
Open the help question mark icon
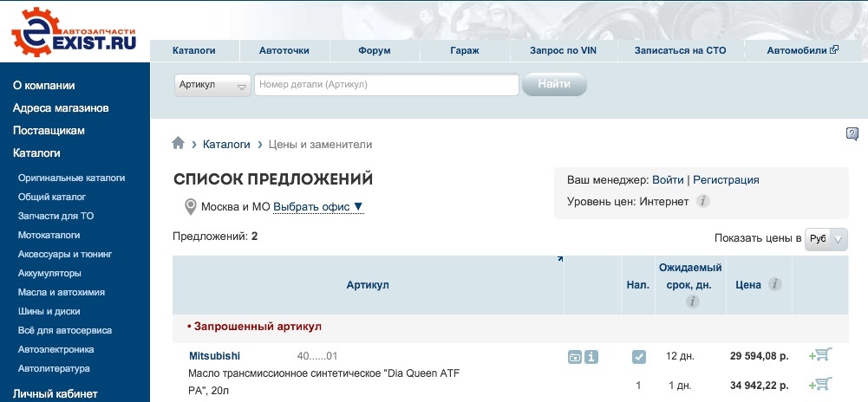click(852, 133)
